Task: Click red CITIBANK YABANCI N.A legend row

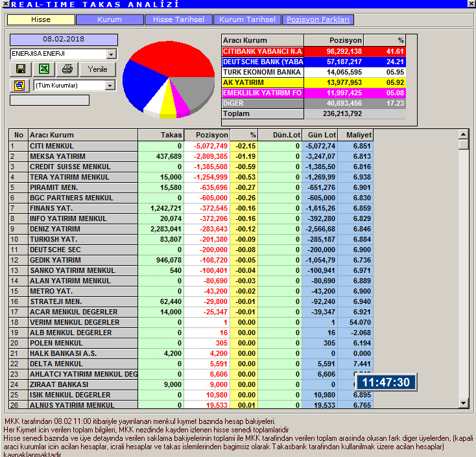Action: tap(314, 51)
